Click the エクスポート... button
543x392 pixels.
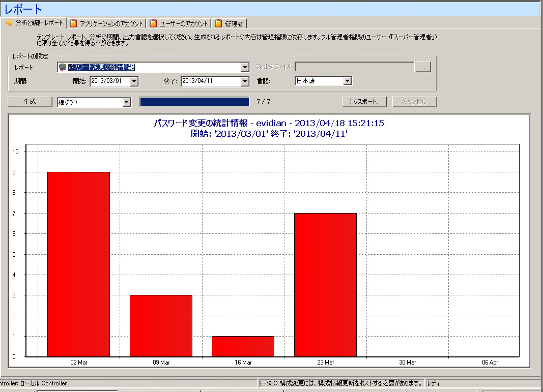[364, 102]
